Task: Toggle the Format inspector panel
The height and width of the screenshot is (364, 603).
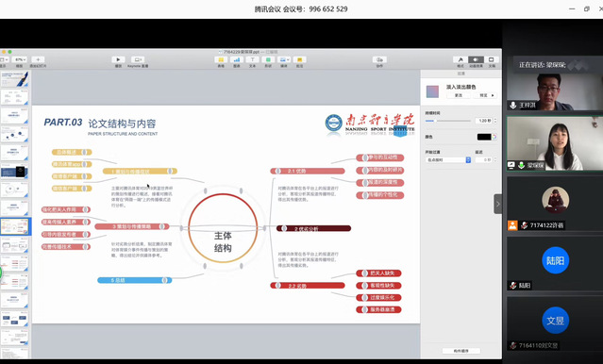Action: point(461,59)
